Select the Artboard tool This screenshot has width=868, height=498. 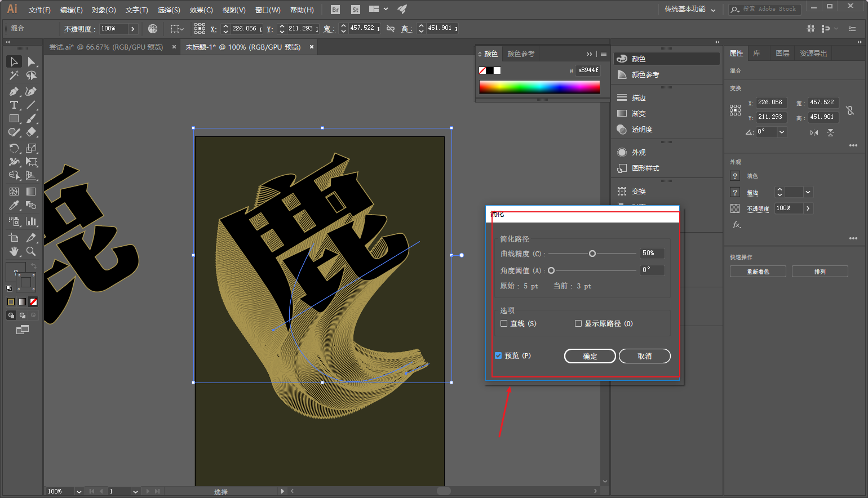pyautogui.click(x=14, y=237)
